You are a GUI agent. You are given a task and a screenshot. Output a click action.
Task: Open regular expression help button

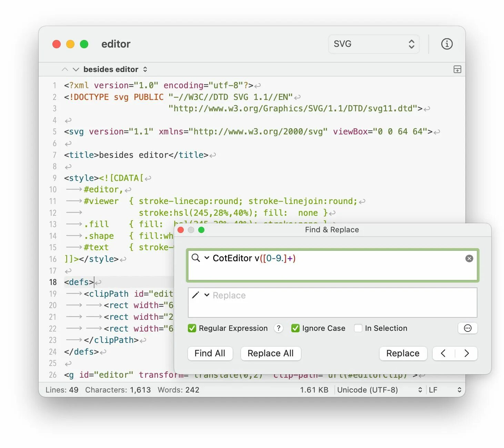pyautogui.click(x=279, y=328)
